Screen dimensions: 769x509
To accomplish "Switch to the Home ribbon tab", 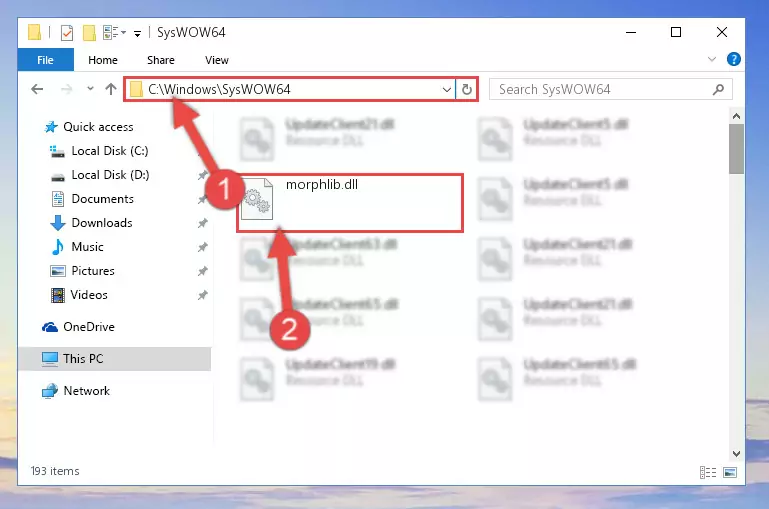I will pyautogui.click(x=103, y=60).
